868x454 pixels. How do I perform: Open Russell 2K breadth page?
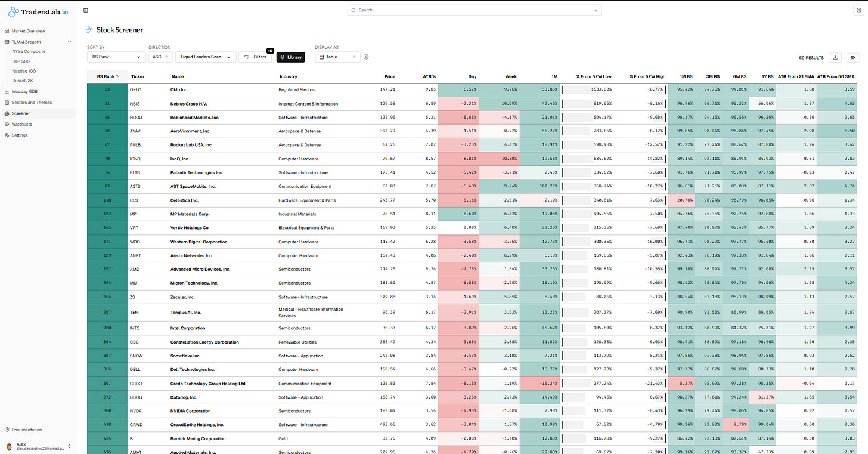(22, 81)
